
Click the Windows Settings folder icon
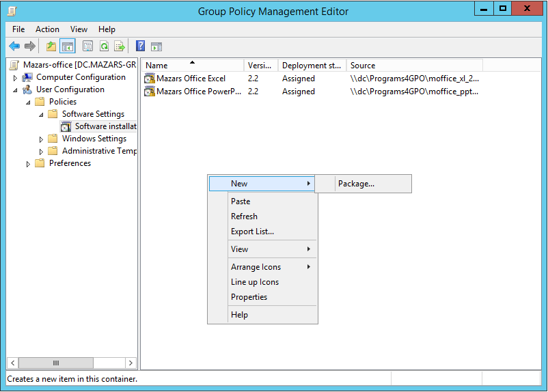pyautogui.click(x=53, y=139)
